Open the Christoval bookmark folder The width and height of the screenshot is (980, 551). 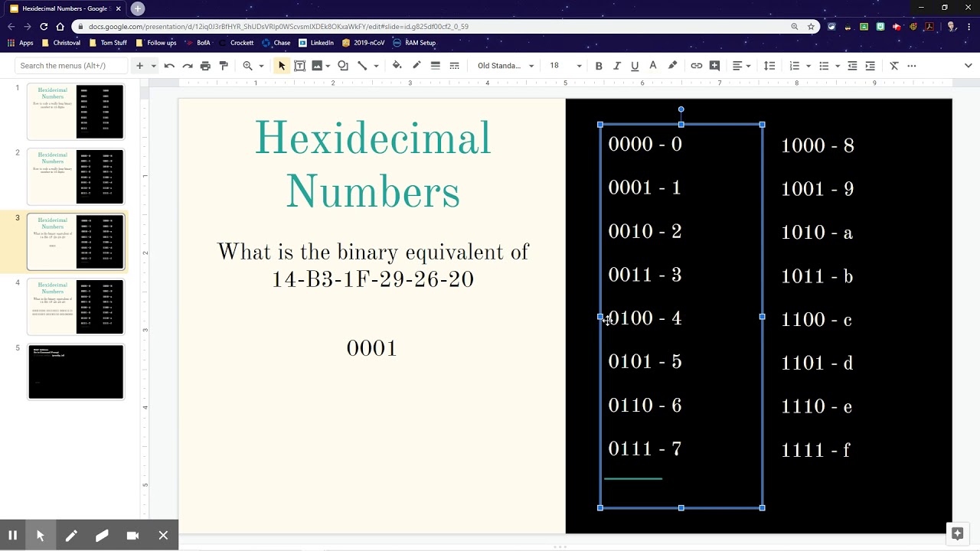pyautogui.click(x=60, y=43)
